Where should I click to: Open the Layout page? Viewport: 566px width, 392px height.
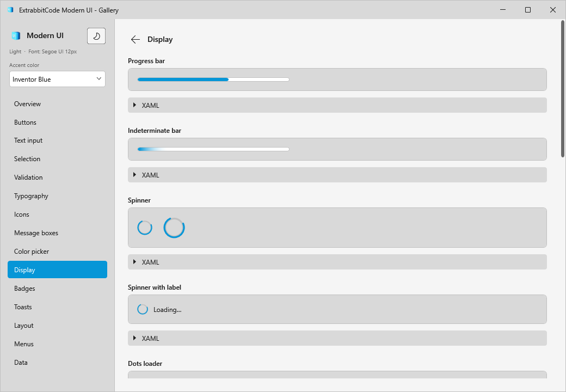[57, 325]
